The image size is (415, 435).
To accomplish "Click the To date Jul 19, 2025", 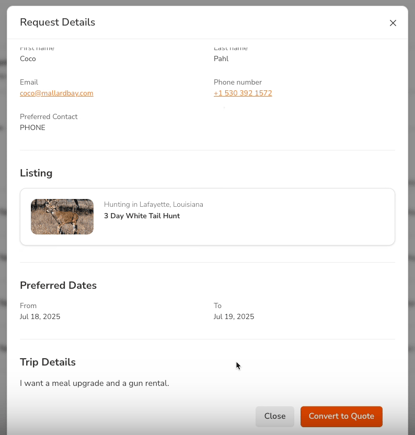I will [x=234, y=317].
